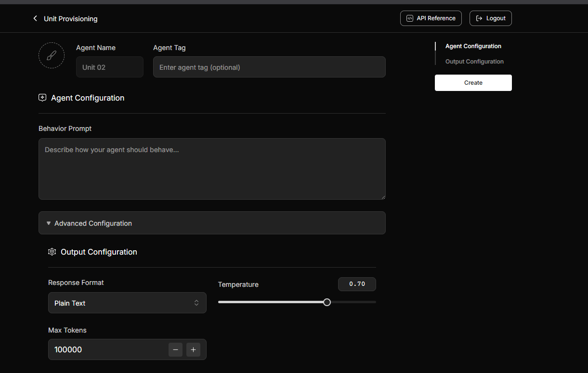Increase Max Tokens with plus button

pos(193,350)
